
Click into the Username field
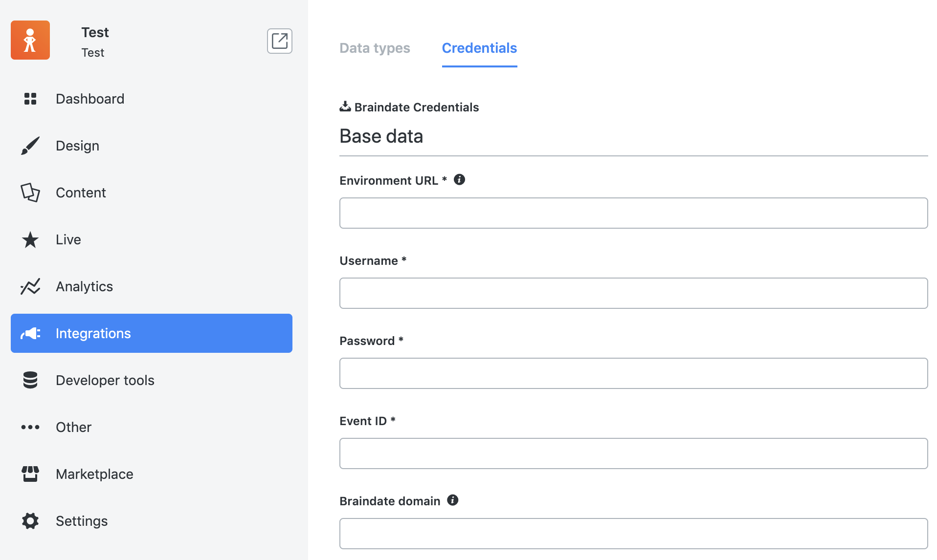click(x=633, y=293)
